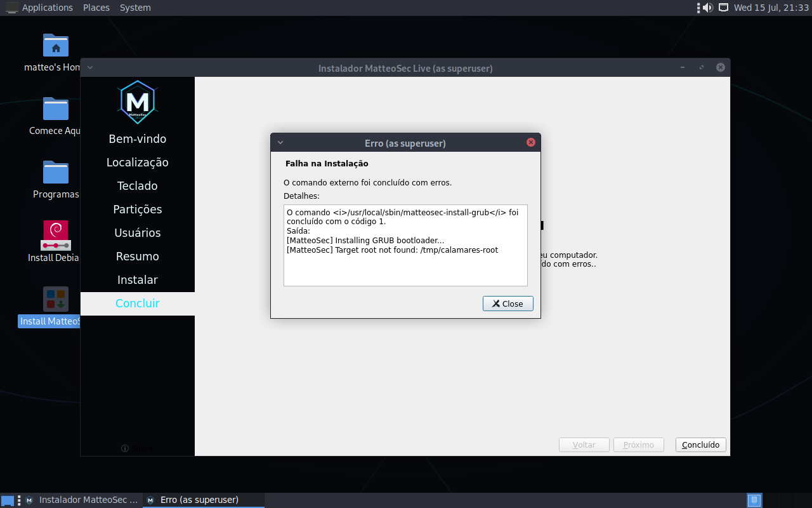Screen dimensions: 812x508
Task: Click the 'Falha na Instalação' heading
Action: (327, 163)
